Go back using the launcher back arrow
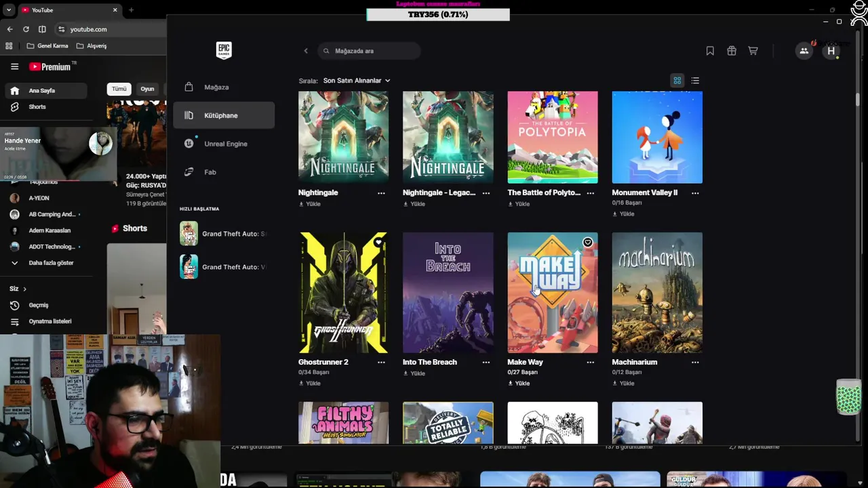The image size is (868, 488). pyautogui.click(x=306, y=51)
